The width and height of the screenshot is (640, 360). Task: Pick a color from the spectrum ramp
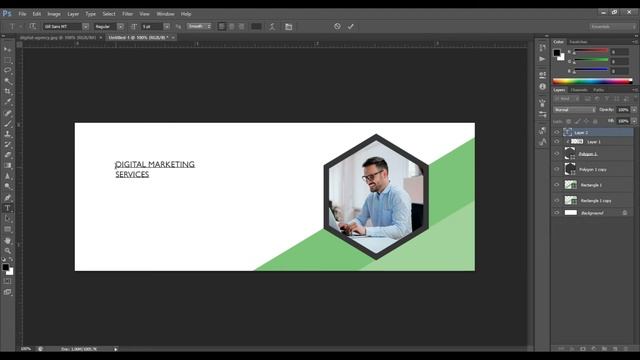(592, 81)
